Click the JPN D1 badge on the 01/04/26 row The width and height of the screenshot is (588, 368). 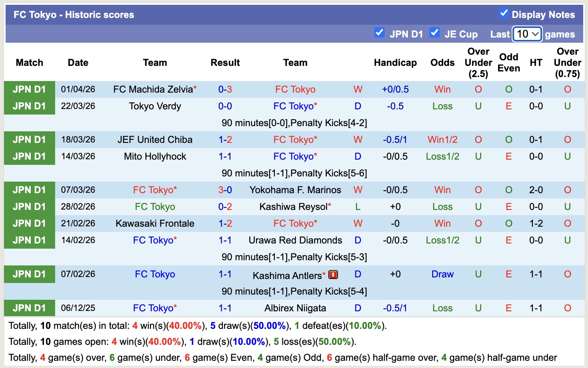tap(29, 89)
